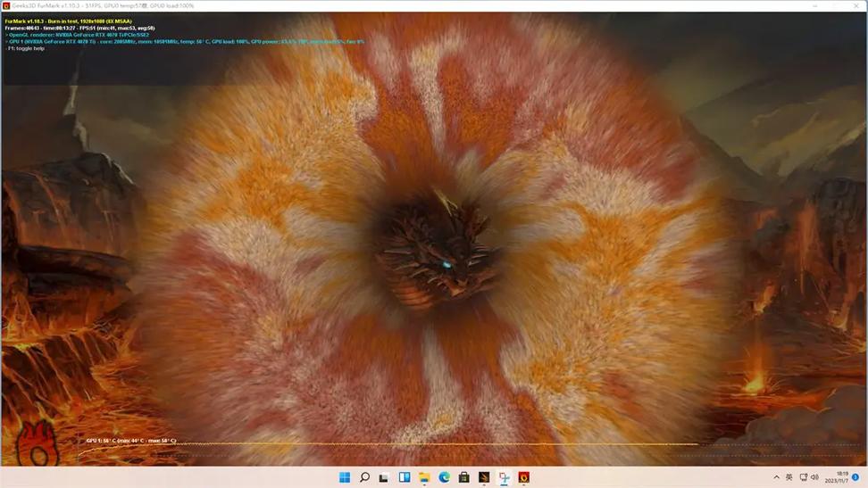Viewport: 868px width, 488px height.
Task: Switch to the dark orange-streak taskbar app
Action: (484, 477)
